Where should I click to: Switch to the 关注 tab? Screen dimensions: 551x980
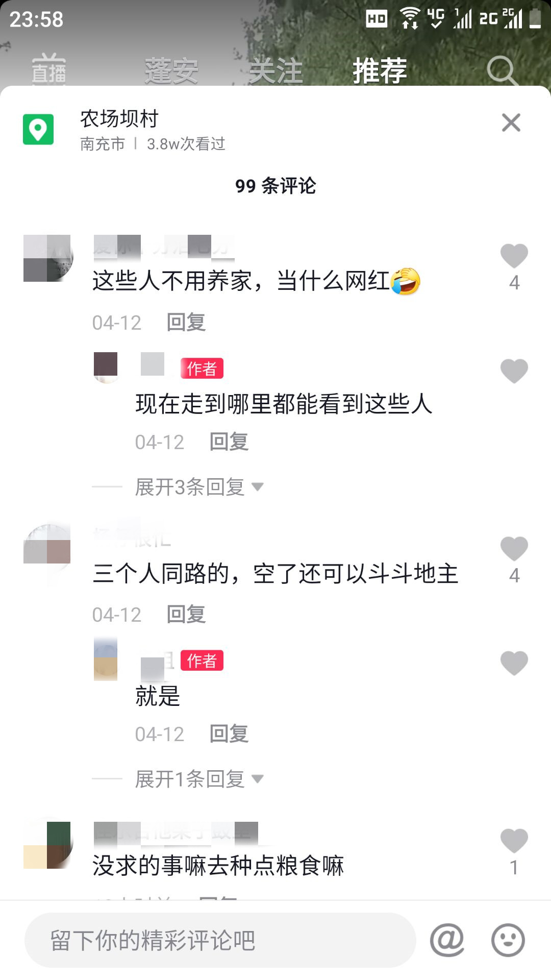[x=276, y=70]
